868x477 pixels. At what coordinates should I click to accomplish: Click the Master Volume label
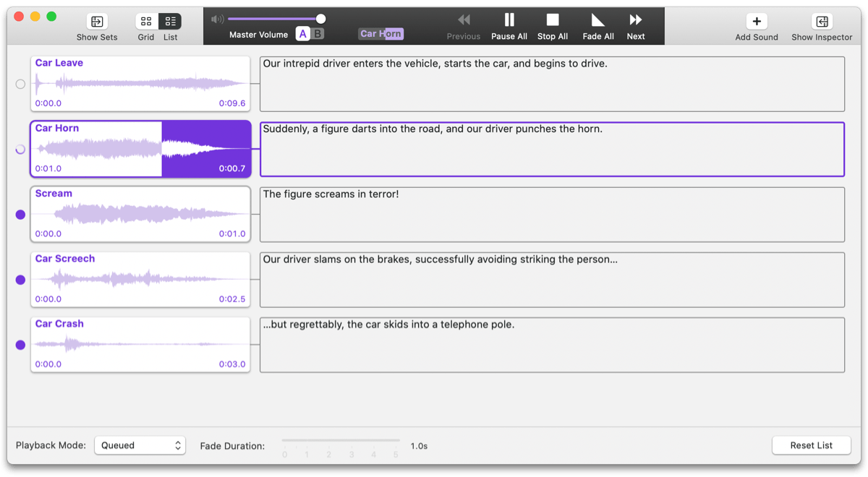tap(258, 35)
